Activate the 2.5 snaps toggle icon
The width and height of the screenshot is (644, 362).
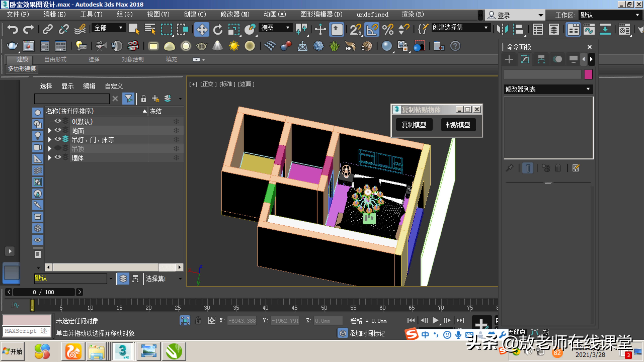click(355, 29)
